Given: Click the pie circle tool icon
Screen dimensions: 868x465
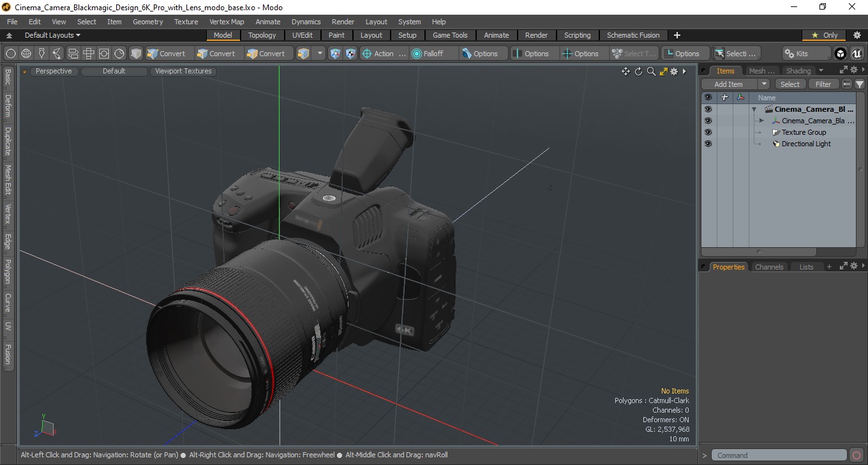Looking at the screenshot, I should [x=119, y=54].
